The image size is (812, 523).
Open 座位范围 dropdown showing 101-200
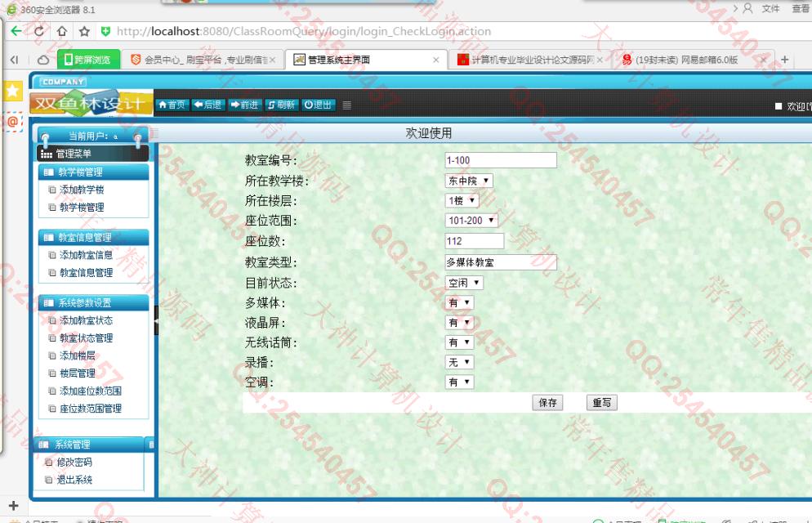pyautogui.click(x=471, y=220)
